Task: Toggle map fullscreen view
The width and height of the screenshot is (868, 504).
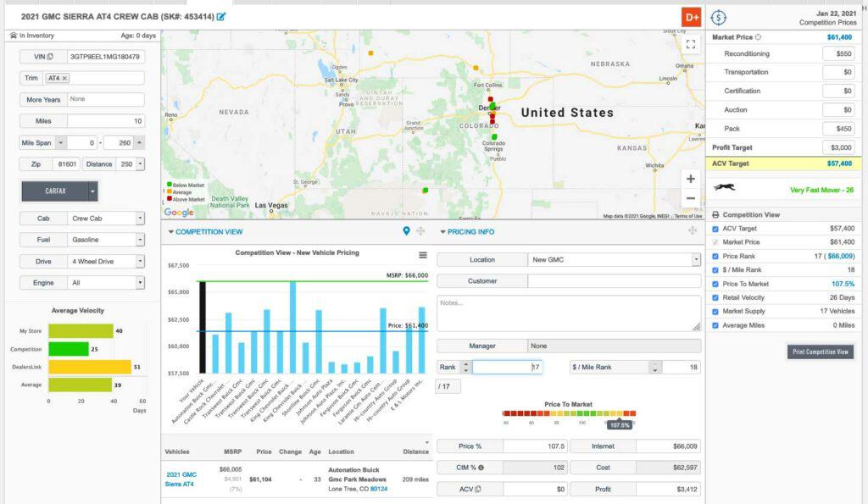Action: click(x=690, y=44)
